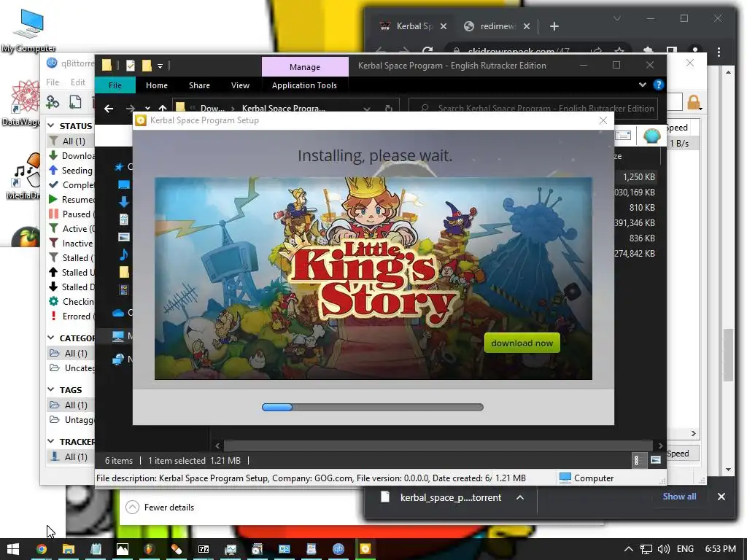Open the Explorer Home ribbon tab
Viewport: 747px width, 560px height.
157,85
